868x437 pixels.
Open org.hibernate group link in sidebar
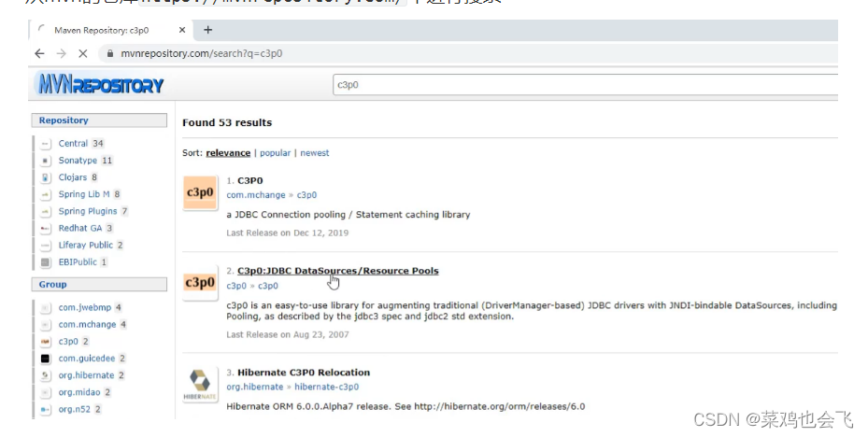pyautogui.click(x=86, y=375)
